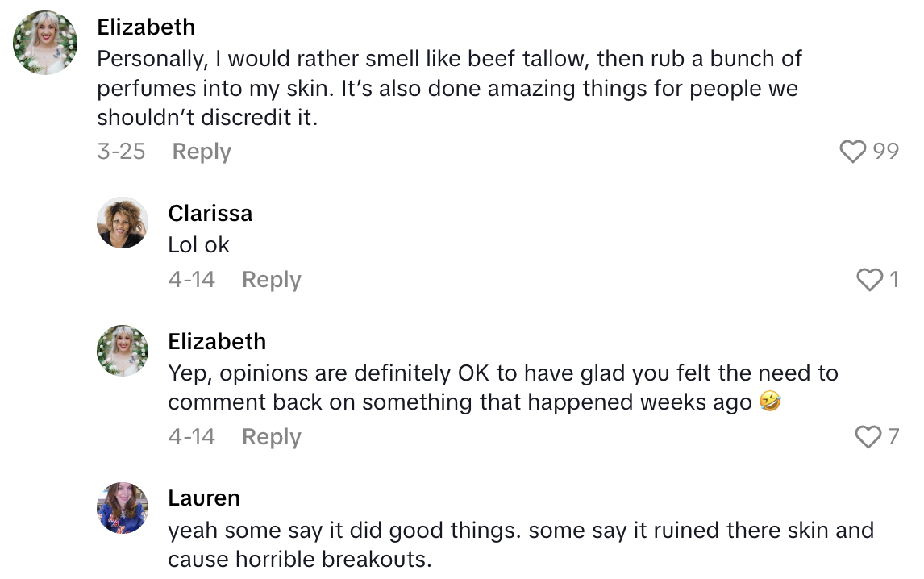Go to Lauren's profile via her name

coord(204,498)
